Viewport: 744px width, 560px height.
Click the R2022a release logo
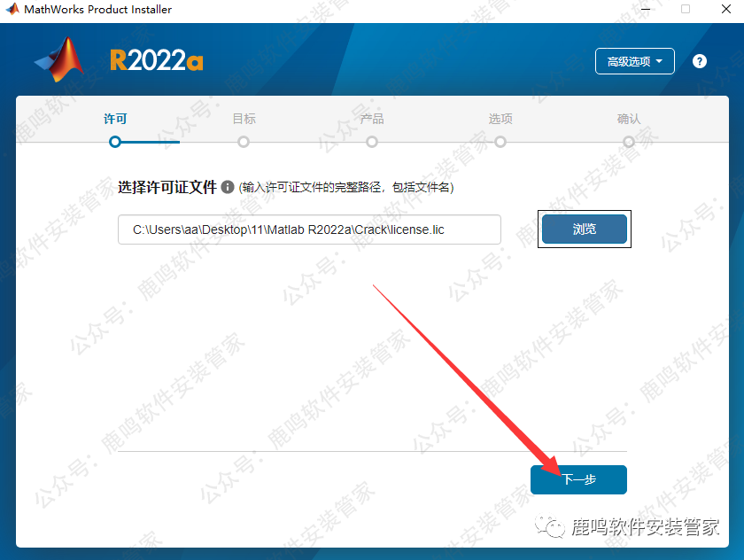click(157, 61)
